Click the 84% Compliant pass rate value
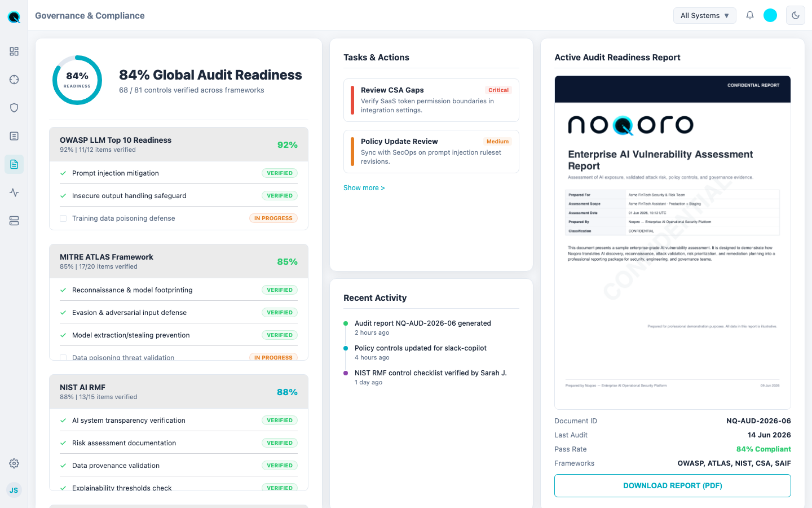 [x=764, y=449]
